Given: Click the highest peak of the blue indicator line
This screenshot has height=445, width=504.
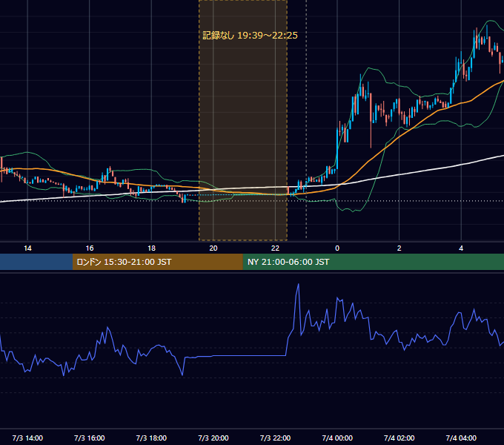Looking at the screenshot, I should pos(298,284).
